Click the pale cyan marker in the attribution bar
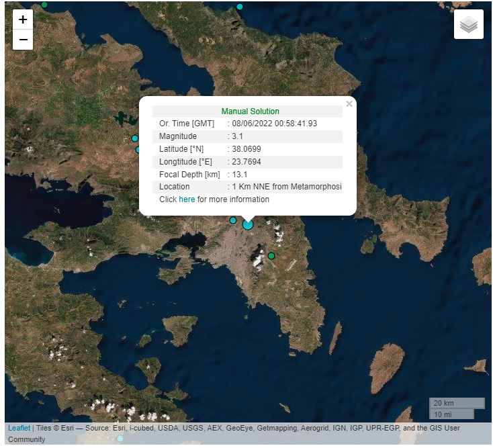The image size is (493, 448). point(120,438)
